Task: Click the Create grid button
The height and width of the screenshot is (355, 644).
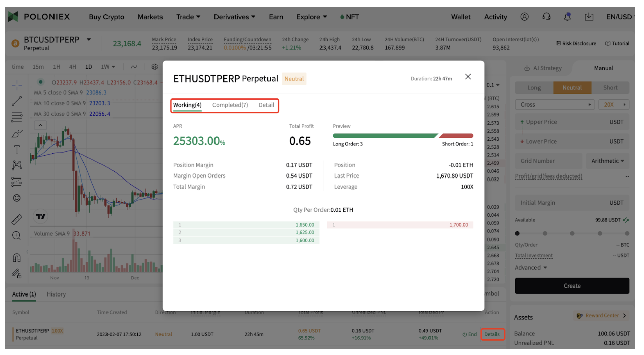Action: 572,286
